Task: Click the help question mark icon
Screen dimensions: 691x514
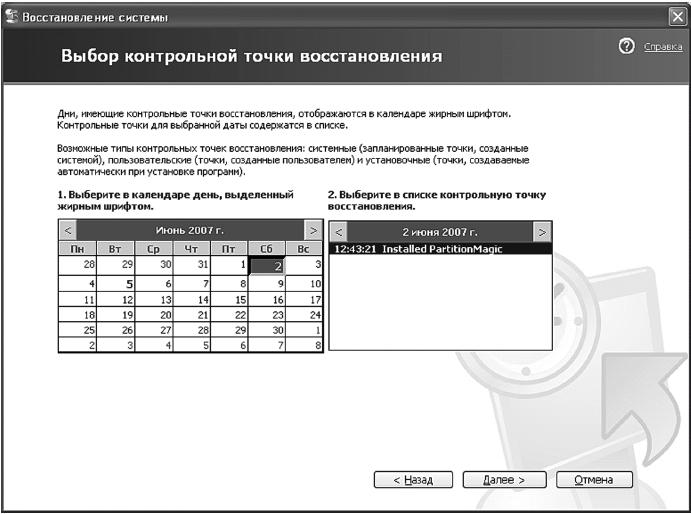Action: point(627,47)
